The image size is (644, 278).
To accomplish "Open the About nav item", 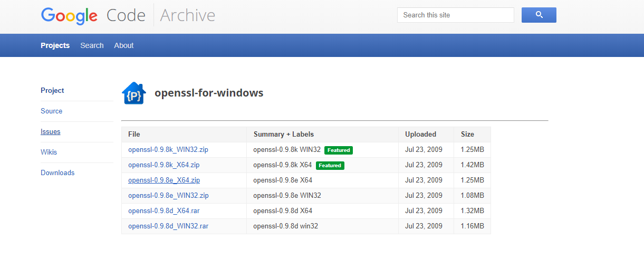I will coord(124,45).
